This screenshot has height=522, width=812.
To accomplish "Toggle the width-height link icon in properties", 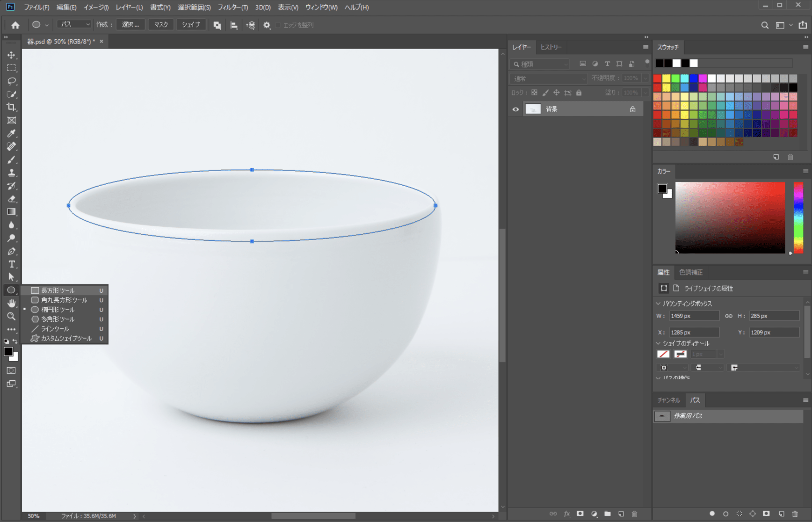I will tap(728, 316).
